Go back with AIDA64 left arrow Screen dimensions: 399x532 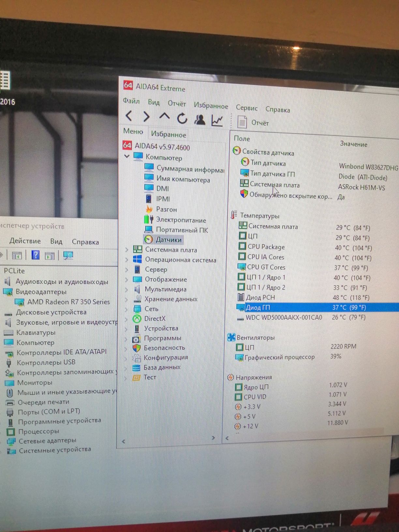[x=129, y=115]
